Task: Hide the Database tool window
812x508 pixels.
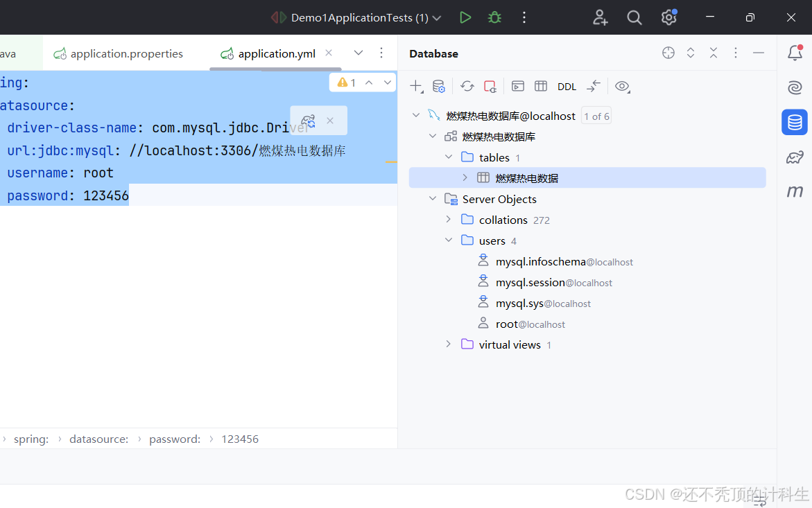Action: (758, 53)
